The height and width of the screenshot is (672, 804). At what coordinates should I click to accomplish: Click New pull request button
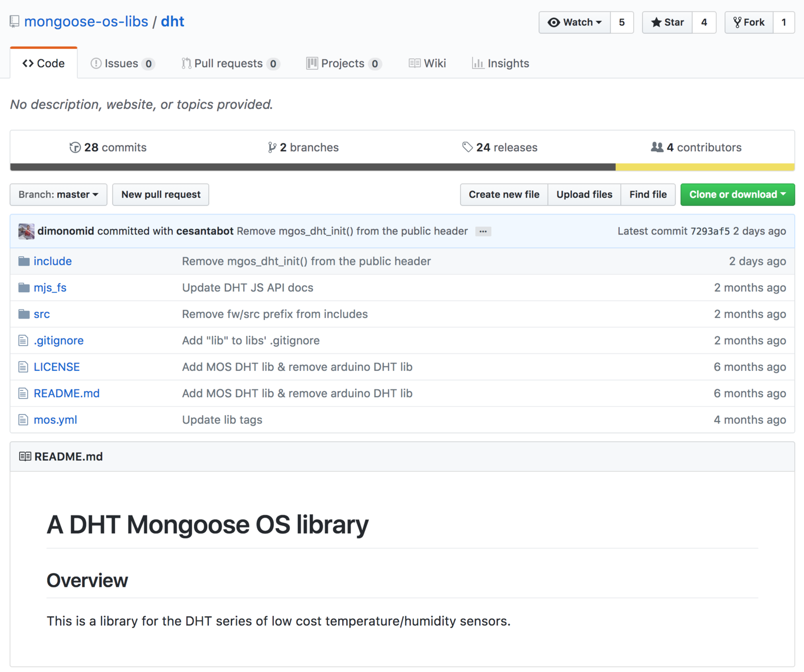(x=161, y=195)
